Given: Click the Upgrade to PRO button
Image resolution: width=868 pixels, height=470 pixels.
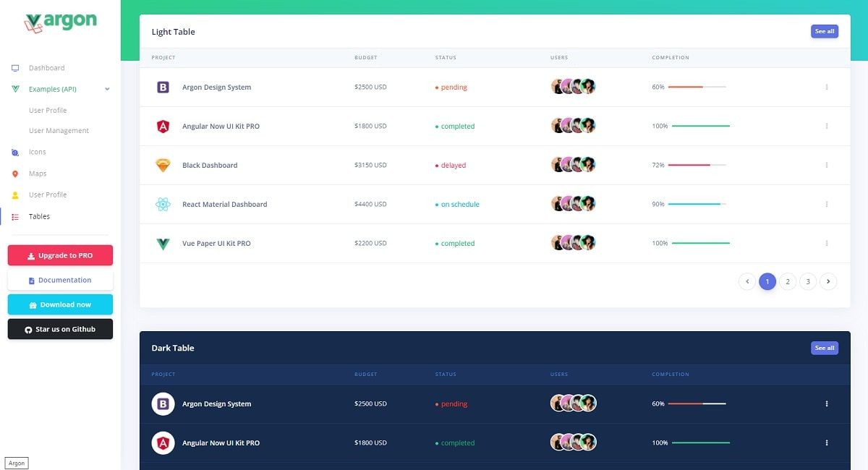Looking at the screenshot, I should click(x=60, y=256).
